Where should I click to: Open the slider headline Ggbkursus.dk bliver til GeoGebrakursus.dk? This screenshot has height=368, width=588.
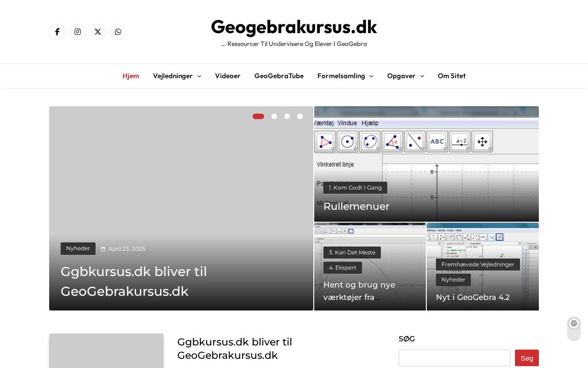pos(134,281)
